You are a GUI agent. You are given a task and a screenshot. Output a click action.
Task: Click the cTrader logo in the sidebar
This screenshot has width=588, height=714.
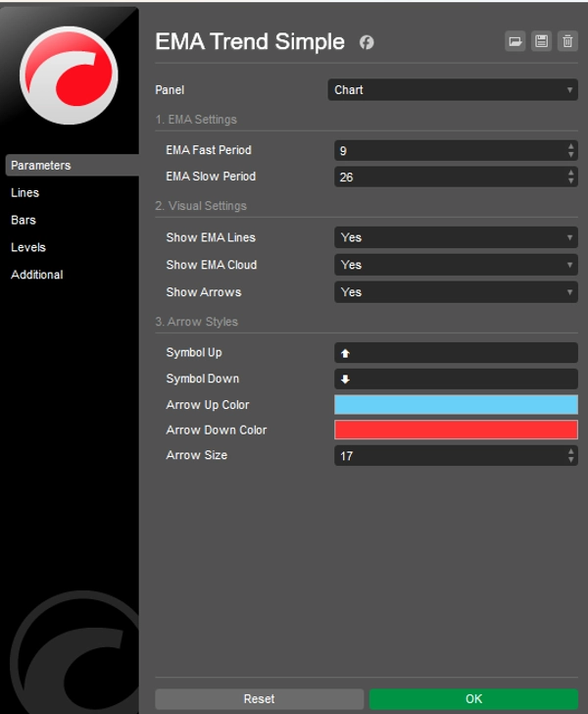point(69,76)
